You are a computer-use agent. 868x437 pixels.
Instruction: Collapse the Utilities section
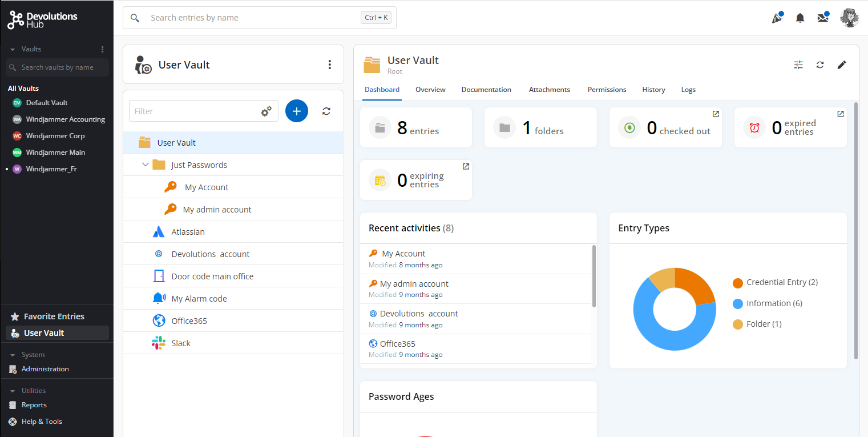point(13,391)
